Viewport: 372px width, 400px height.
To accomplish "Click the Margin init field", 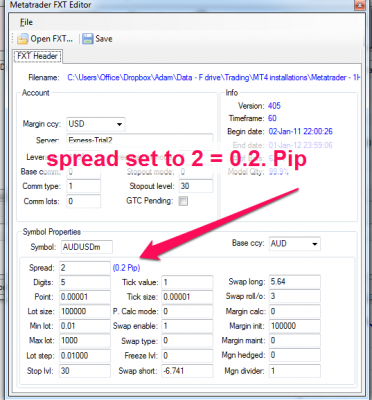I will pyautogui.click(x=295, y=326).
